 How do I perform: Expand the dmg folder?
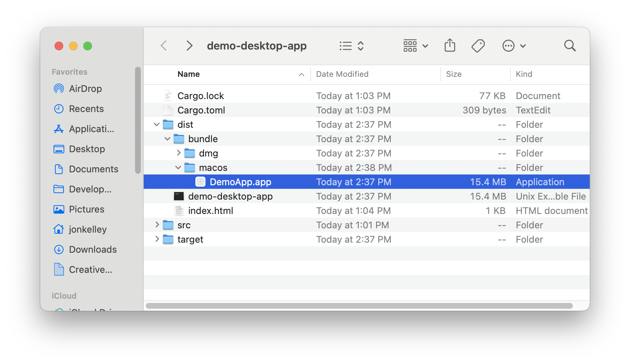coord(179,153)
